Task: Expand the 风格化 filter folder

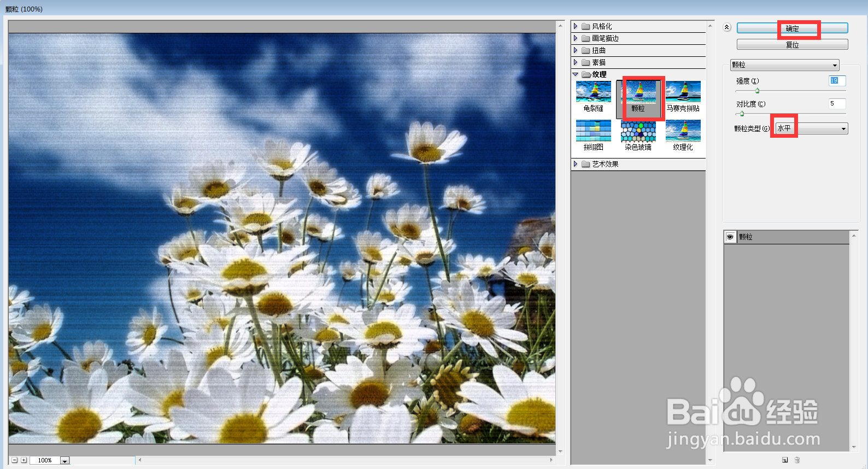Action: pos(576,26)
